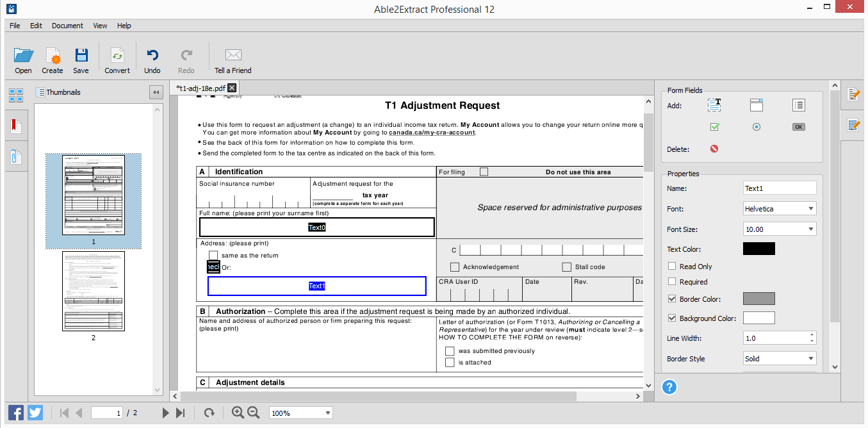Toggle the Read Only checkbox
This screenshot has width=868, height=428.
[672, 266]
